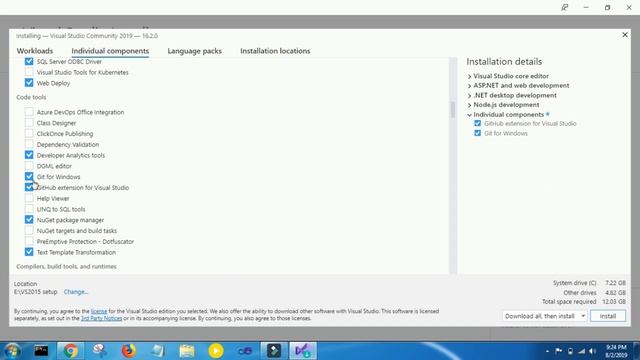640x360 pixels.
Task: Expand .NET desktop development details
Action: click(469, 96)
